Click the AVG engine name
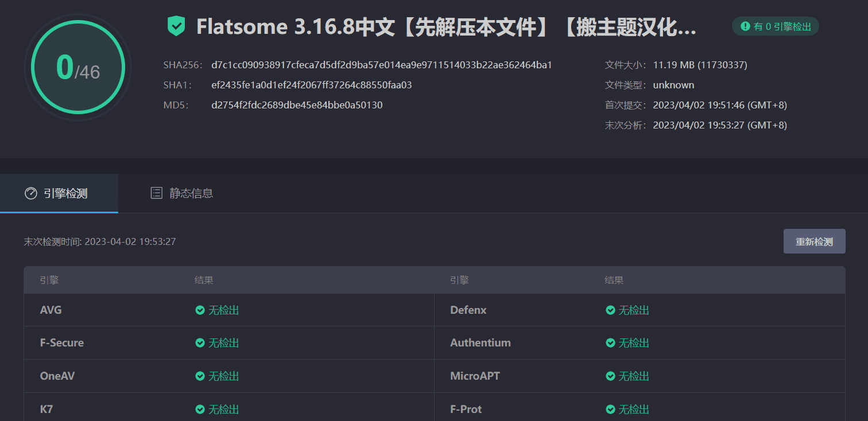868x421 pixels. (x=51, y=310)
